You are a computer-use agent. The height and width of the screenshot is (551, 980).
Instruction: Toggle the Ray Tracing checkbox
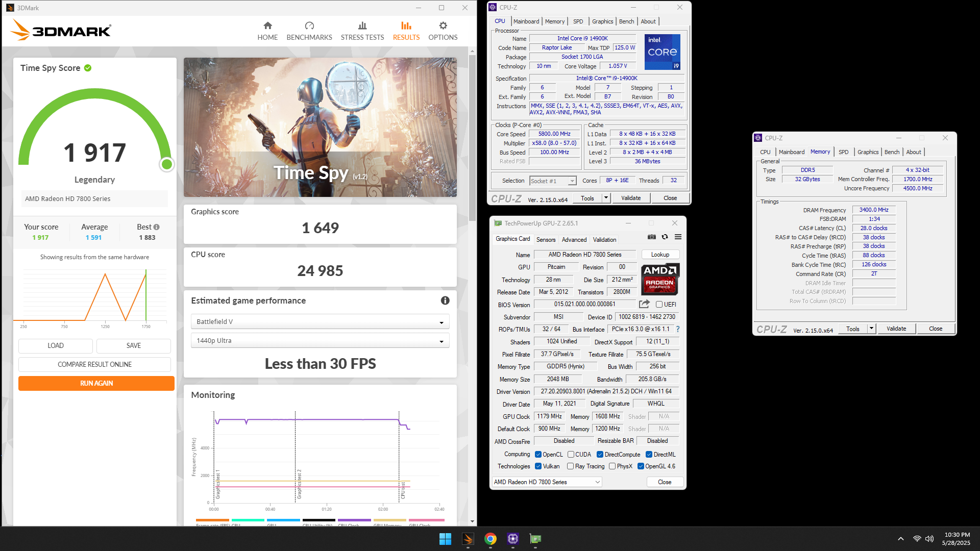571,466
